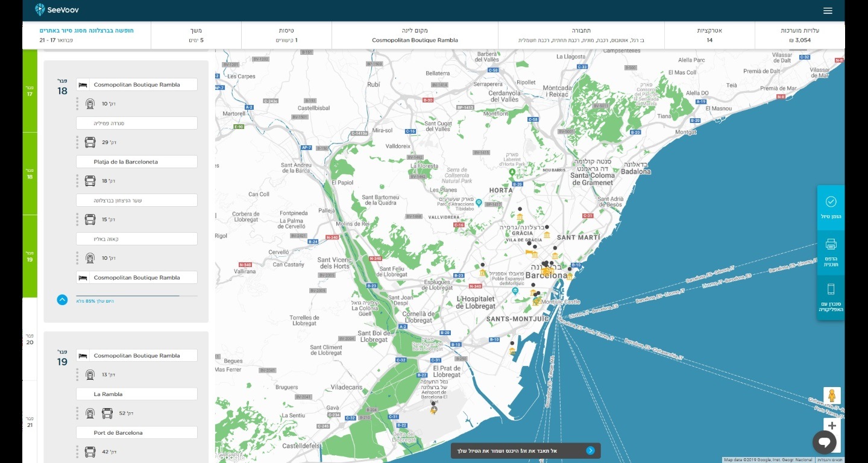868x463 pixels.
Task: Click the הזמן טיול book trip button
Action: 831,208
